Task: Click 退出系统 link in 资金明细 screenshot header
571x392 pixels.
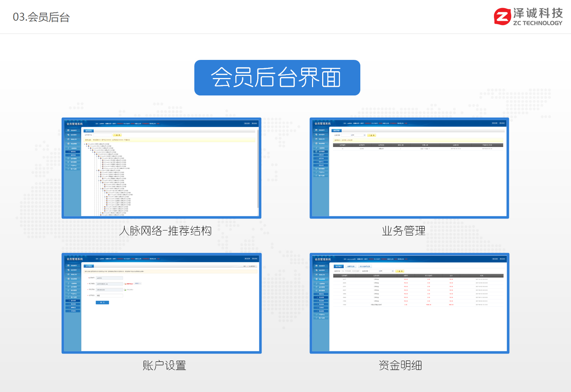Action: (x=502, y=259)
